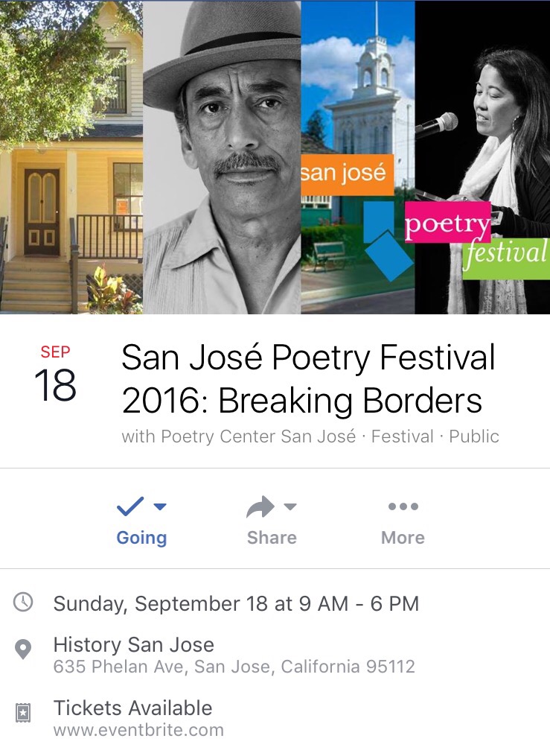Tap the 635 Phelan Ave address
The image size is (550, 756).
[x=234, y=667]
